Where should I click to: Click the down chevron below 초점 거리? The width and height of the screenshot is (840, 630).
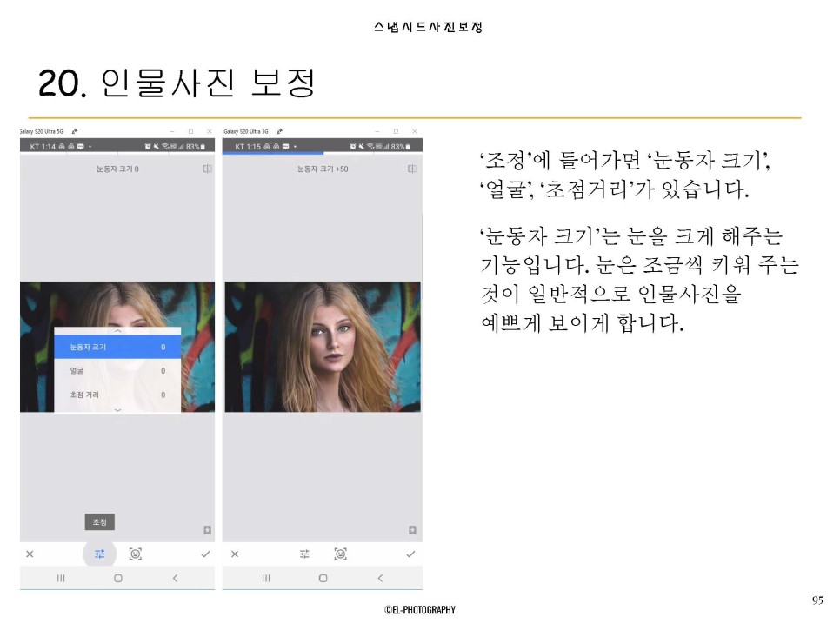point(118,410)
